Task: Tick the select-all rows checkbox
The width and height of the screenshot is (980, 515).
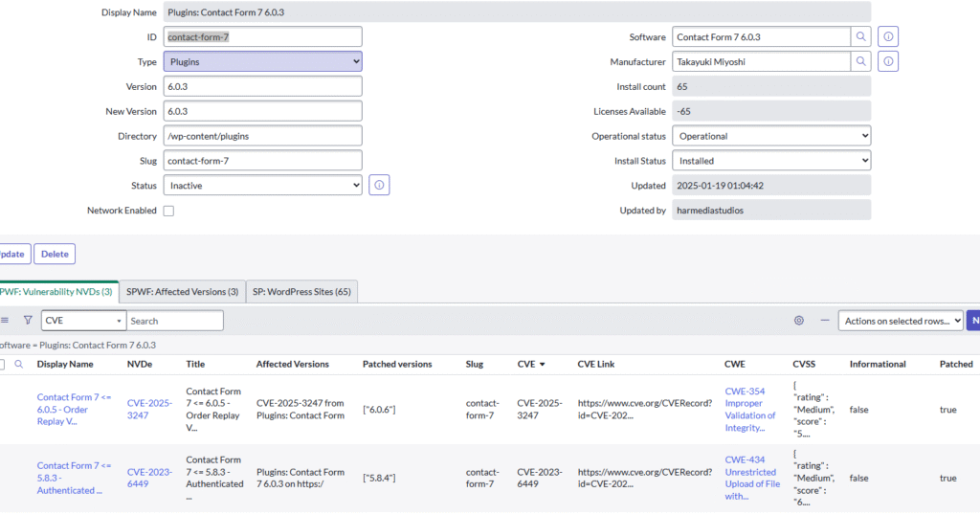Action: [x=2, y=365]
